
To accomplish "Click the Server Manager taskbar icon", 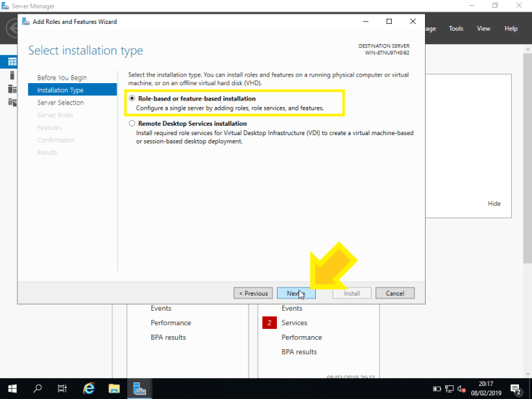I will point(139,388).
